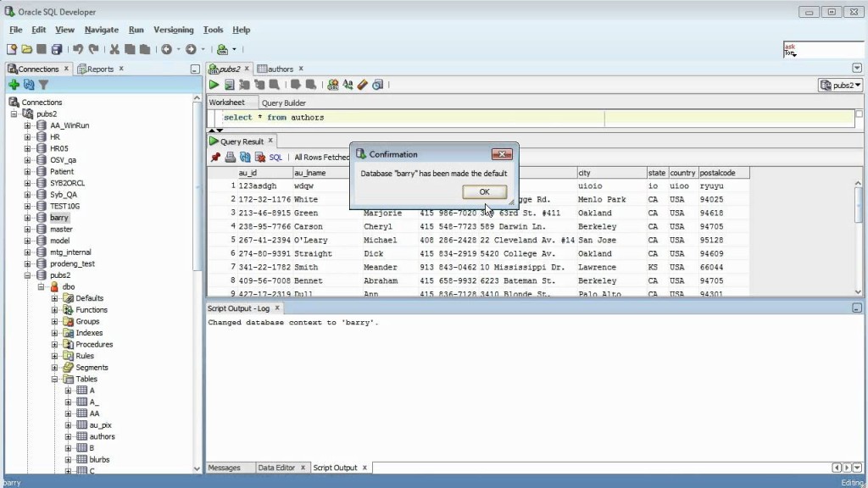Viewport: 868px width, 488px height.
Task: Click the green plus New Connection icon
Action: point(14,85)
